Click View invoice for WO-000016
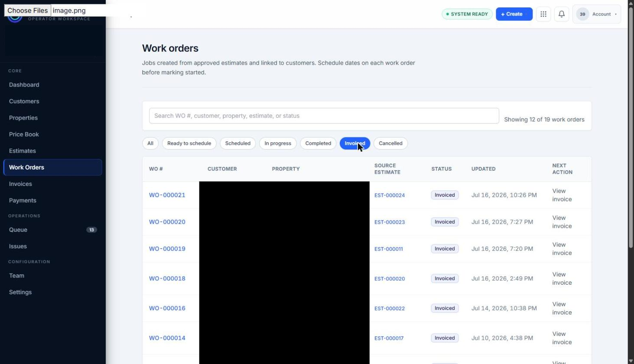The width and height of the screenshot is (634, 364). [x=562, y=308]
